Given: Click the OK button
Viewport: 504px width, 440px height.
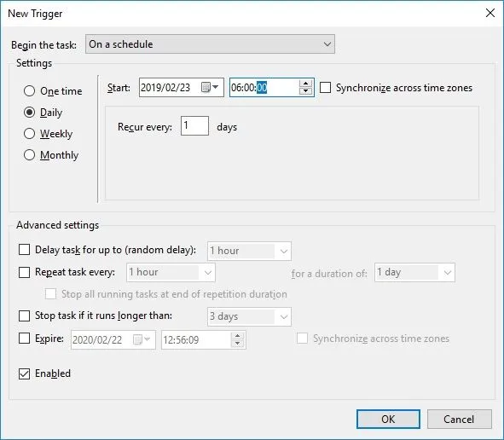Looking at the screenshot, I should coord(388,420).
